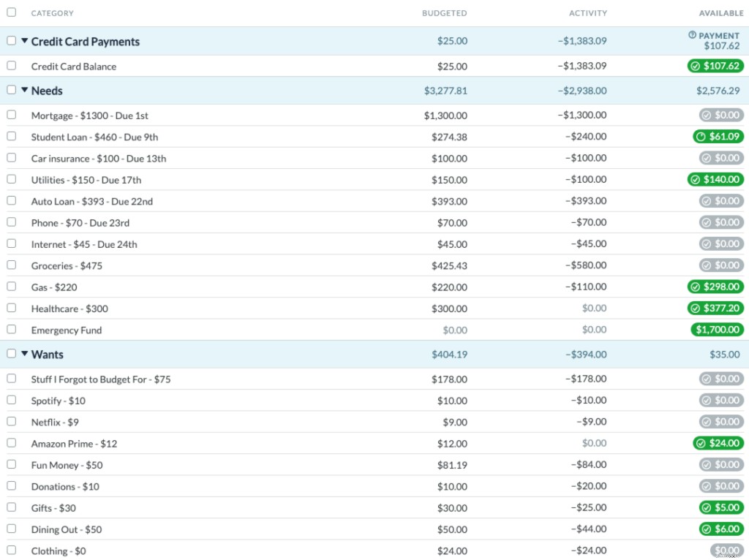Click the green $107.62 Credit Card Balance pill
Image resolution: width=749 pixels, height=560 pixels.
click(715, 66)
